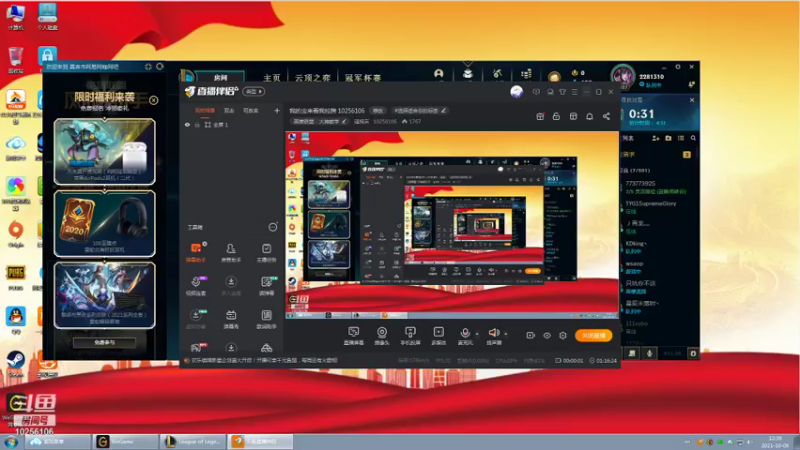Click the AirPods promotion thumbnail
This screenshot has width=800, height=450.
point(105,151)
